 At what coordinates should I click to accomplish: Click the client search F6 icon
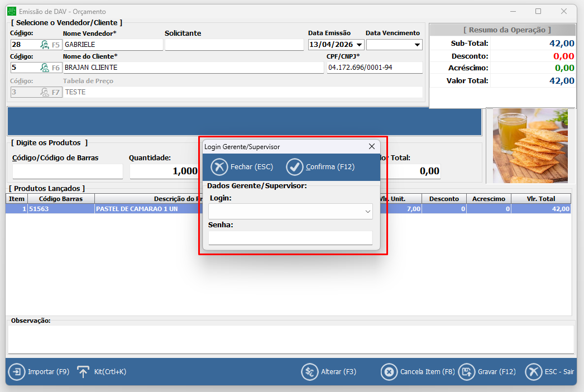click(x=45, y=68)
